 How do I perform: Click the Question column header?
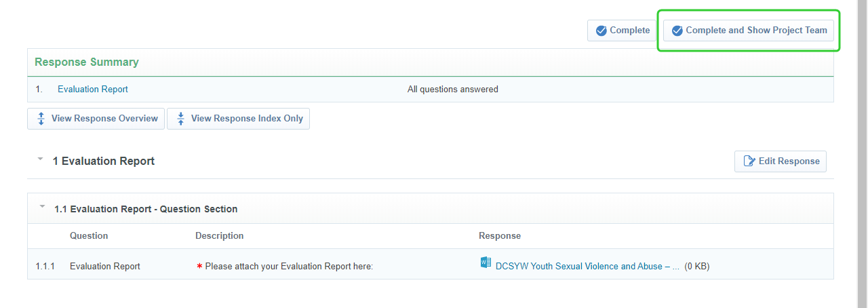89,236
